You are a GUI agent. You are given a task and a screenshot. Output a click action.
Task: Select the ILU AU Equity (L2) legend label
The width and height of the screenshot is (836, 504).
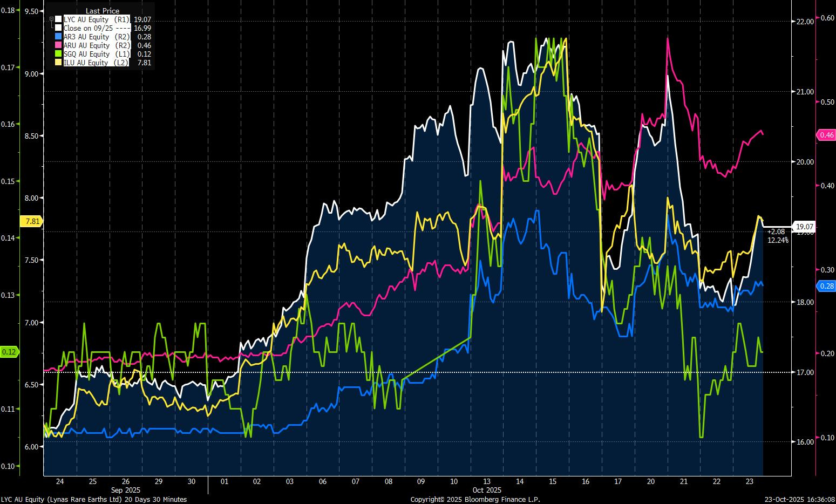97,63
